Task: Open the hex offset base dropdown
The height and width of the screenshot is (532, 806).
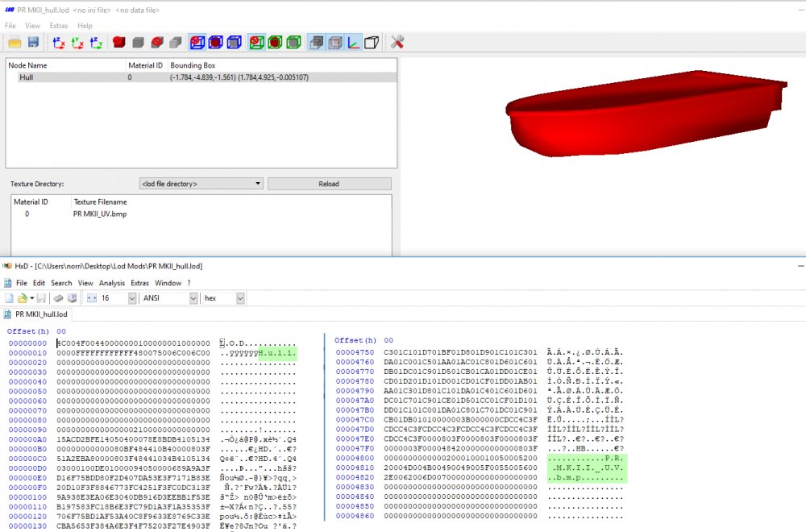Action: click(x=240, y=298)
